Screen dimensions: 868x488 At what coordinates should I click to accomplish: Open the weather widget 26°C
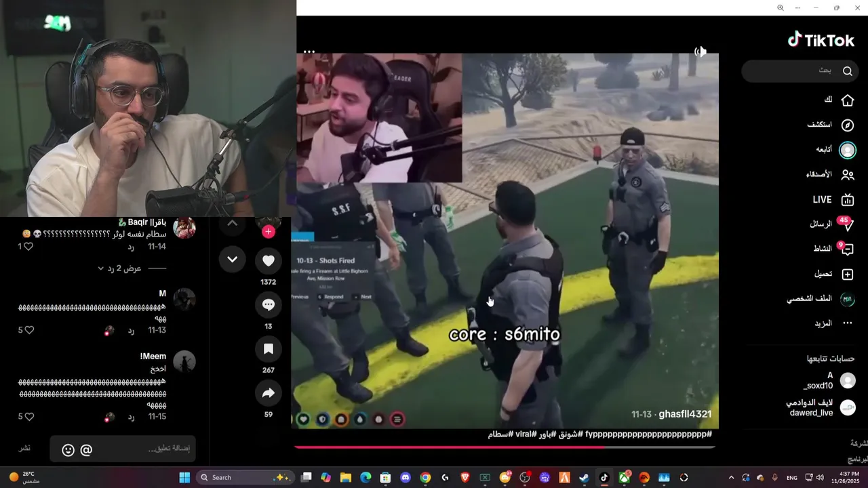click(x=24, y=477)
